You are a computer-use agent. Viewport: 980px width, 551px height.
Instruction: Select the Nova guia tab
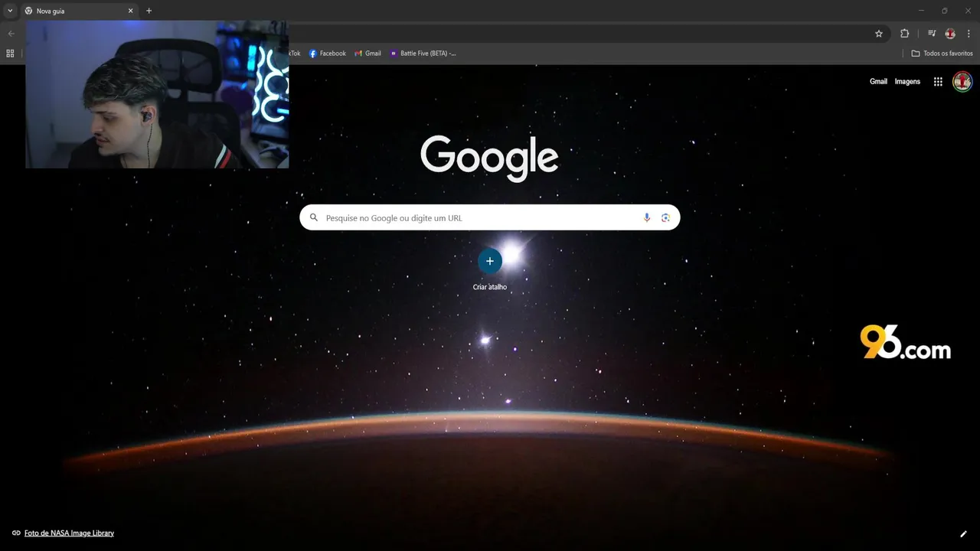coord(79,11)
